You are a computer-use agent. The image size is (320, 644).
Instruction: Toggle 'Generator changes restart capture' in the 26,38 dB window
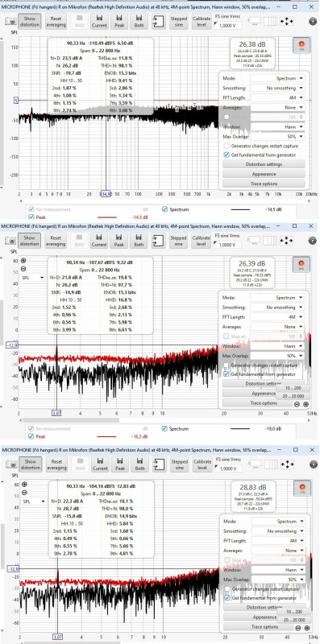tap(226, 146)
